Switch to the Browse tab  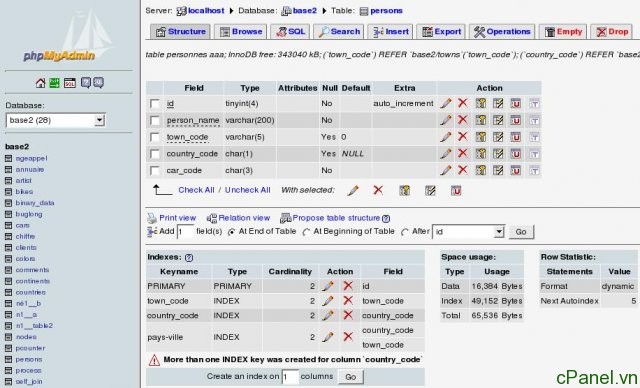click(241, 31)
